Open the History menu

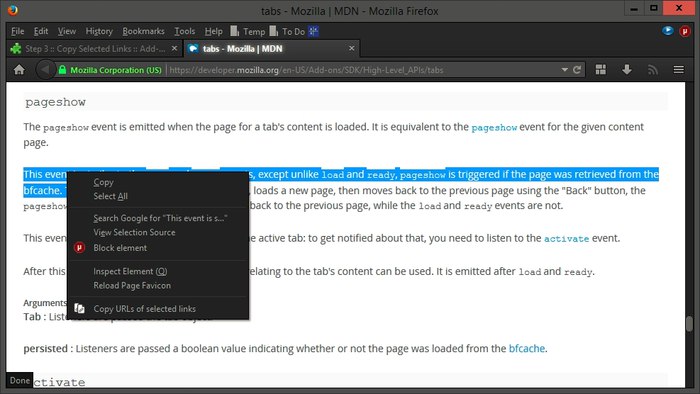tap(99, 31)
